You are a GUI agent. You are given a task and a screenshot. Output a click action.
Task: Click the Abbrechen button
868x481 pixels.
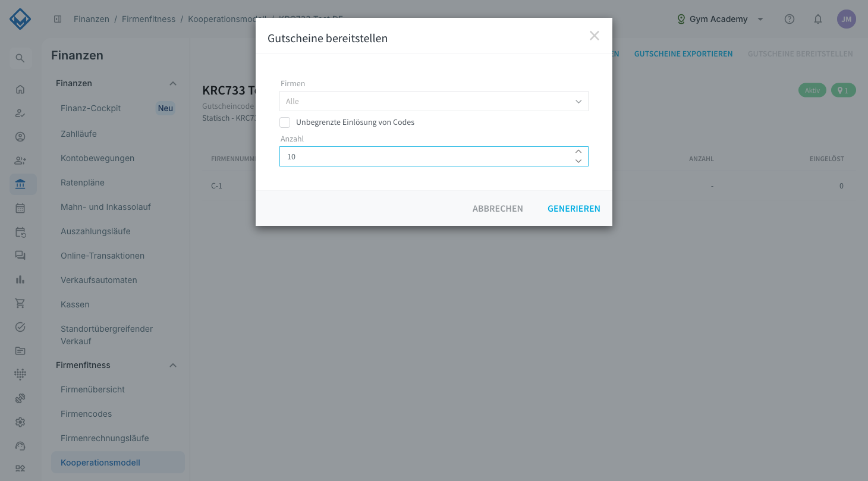coord(498,209)
